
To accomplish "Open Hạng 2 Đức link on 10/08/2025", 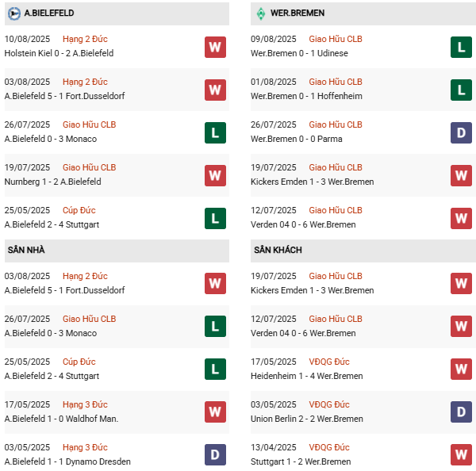I will coord(85,39).
